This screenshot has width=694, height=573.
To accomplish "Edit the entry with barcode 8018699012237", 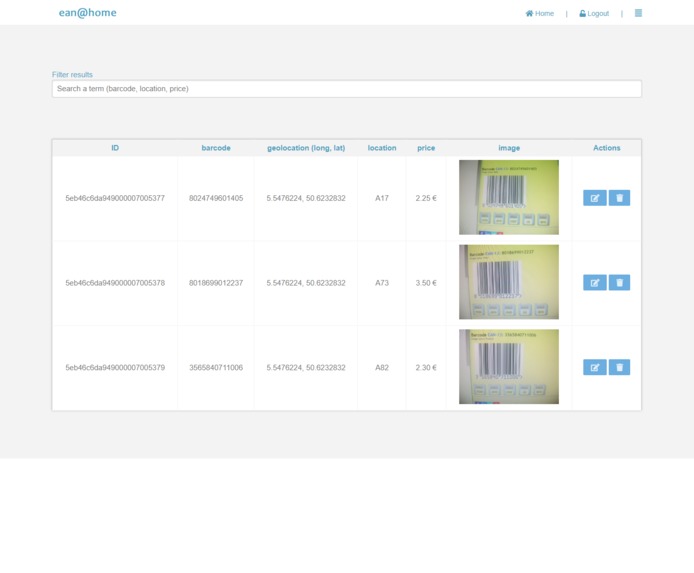I will 594,282.
